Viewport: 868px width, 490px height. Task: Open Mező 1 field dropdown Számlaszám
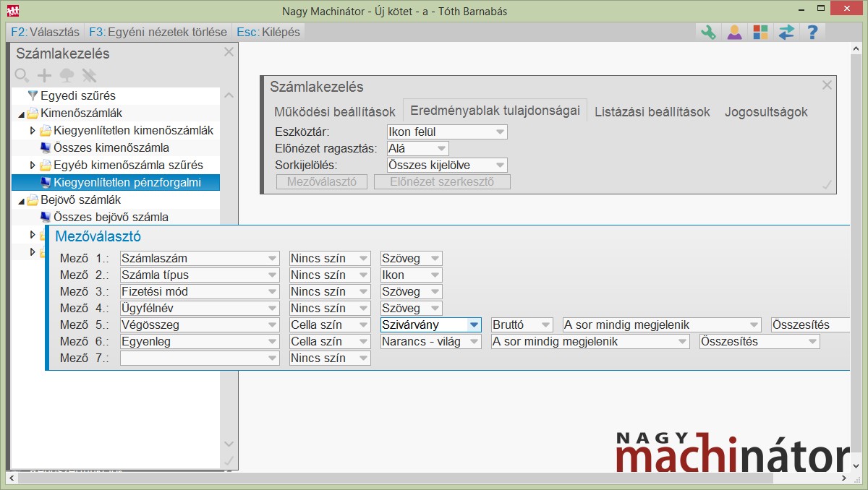200,258
